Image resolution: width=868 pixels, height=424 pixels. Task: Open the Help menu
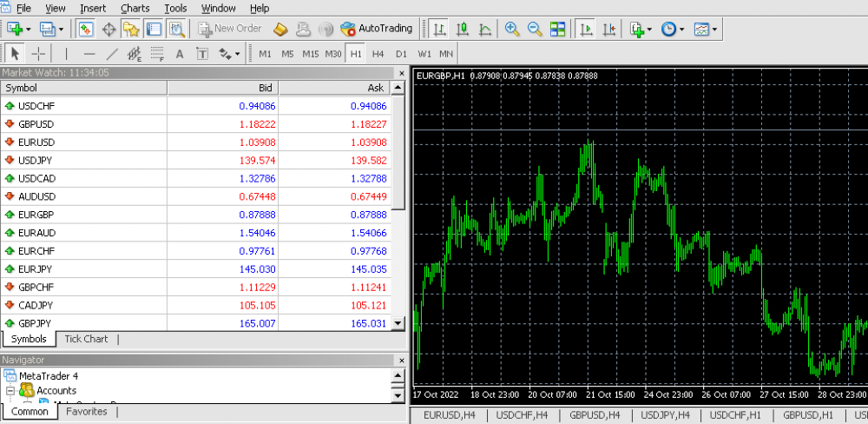pyautogui.click(x=260, y=9)
